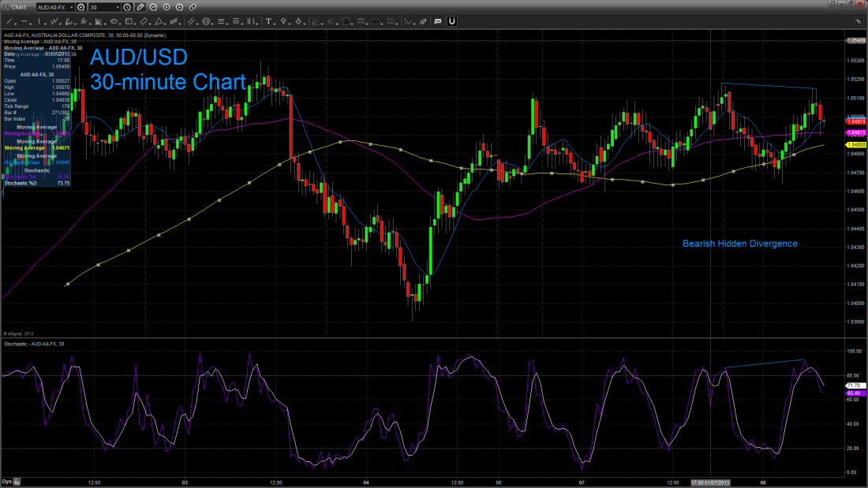
Task: Click the Bearish Hidden Divergence text label
Action: [x=739, y=244]
